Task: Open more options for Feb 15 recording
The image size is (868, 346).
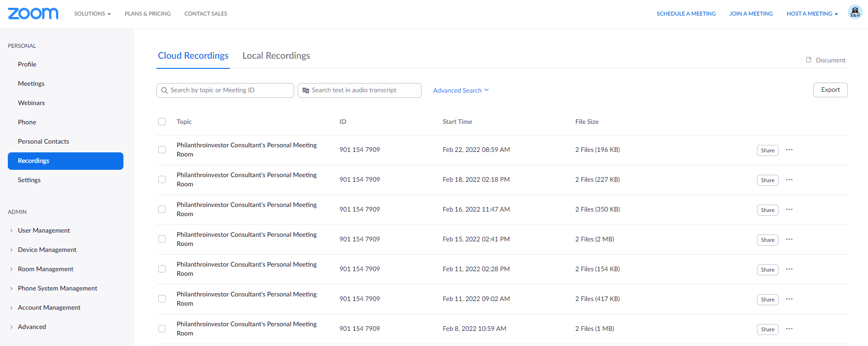Action: (789, 239)
